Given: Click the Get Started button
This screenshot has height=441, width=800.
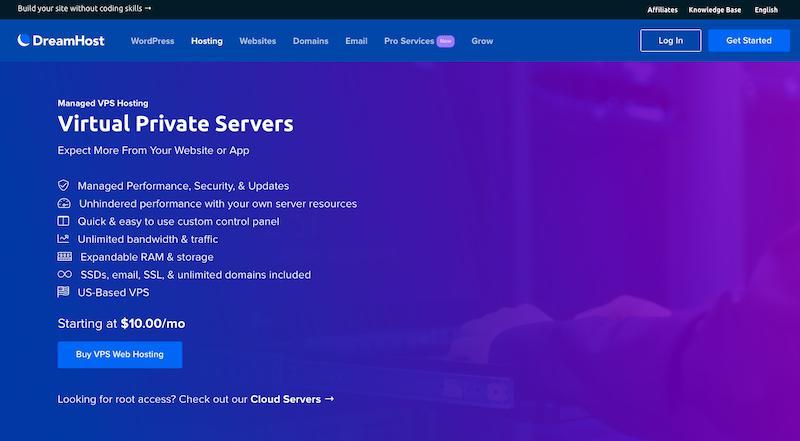Looking at the screenshot, I should [x=748, y=40].
